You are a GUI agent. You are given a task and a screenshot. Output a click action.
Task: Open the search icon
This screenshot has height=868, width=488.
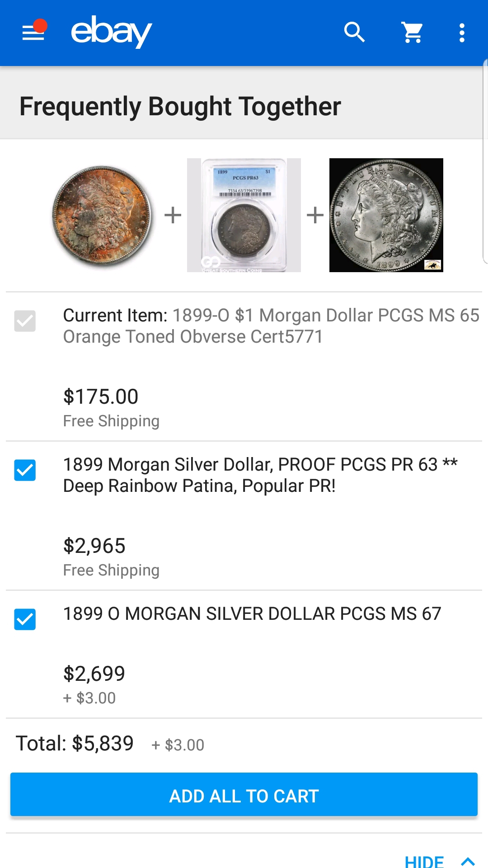pyautogui.click(x=354, y=33)
